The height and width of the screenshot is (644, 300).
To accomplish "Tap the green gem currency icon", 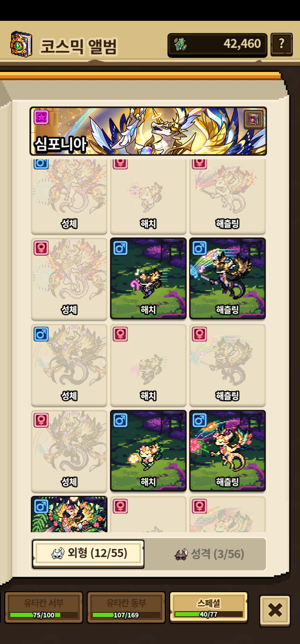I will [x=180, y=44].
